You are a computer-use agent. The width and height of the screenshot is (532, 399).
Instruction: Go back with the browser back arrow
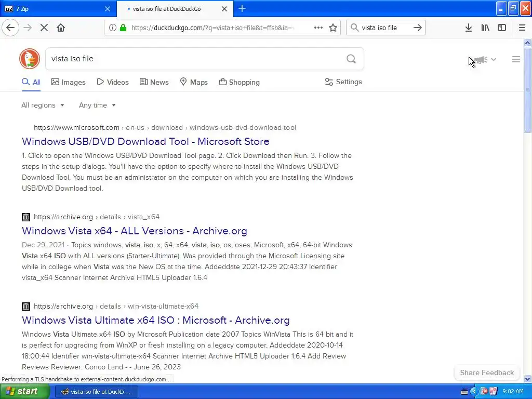point(10,28)
